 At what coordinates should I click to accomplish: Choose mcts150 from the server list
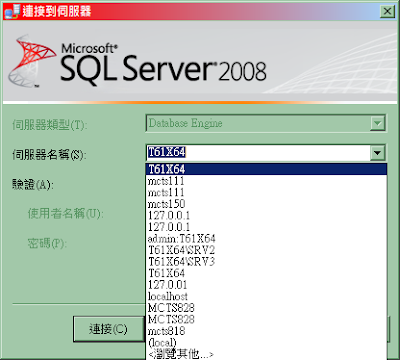266,204
